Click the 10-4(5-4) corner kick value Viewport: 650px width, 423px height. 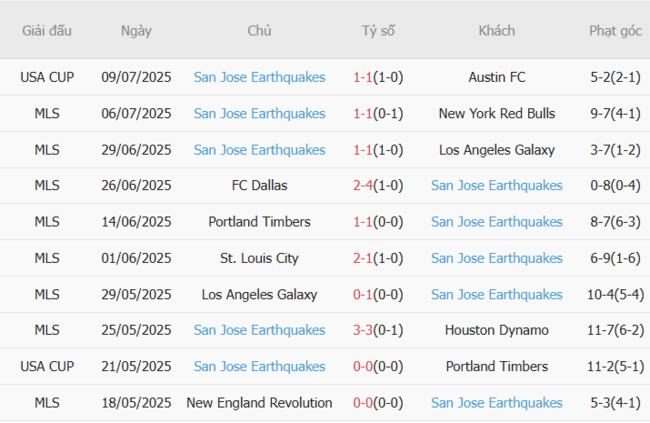click(615, 294)
